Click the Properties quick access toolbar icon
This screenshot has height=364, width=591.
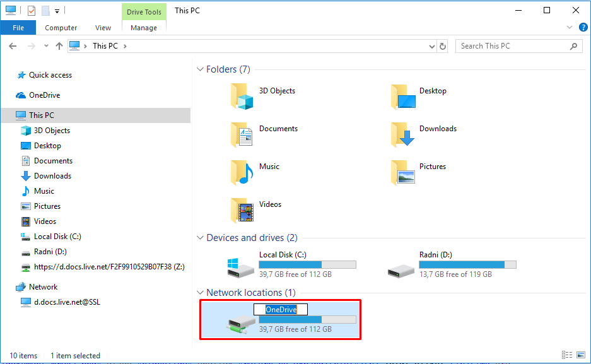pyautogui.click(x=32, y=11)
